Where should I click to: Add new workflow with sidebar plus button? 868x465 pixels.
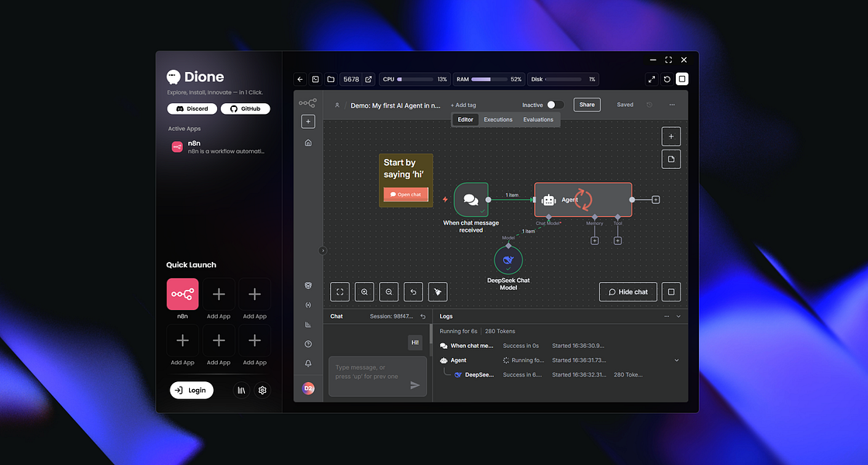[x=308, y=121]
